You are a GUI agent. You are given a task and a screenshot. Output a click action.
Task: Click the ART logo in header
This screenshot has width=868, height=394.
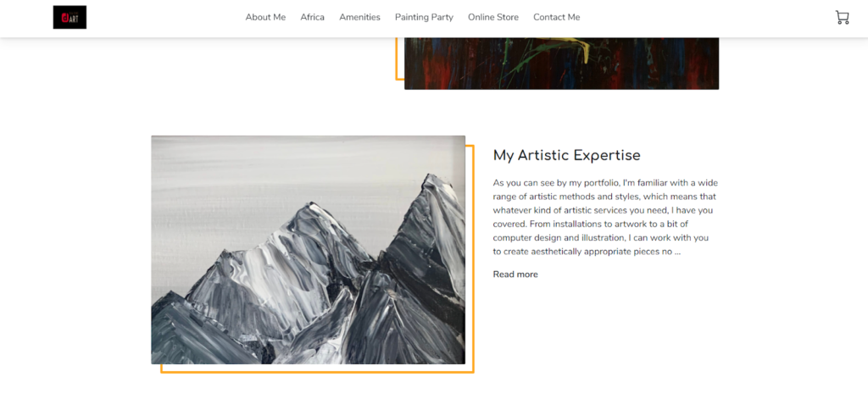tap(70, 17)
